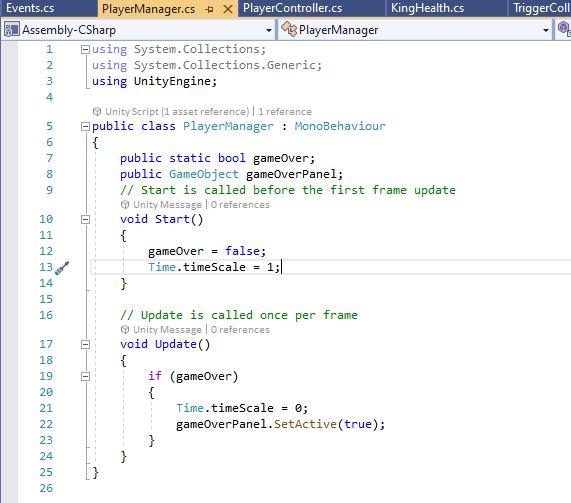The width and height of the screenshot is (571, 503).
Task: Open the KingHealth.cs tab
Action: coord(427,8)
